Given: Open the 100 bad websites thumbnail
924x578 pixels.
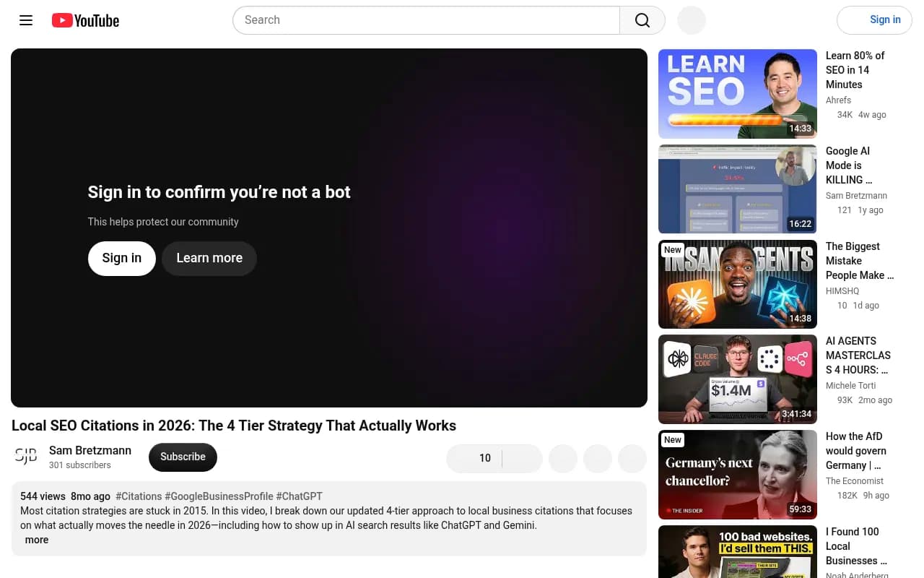Looking at the screenshot, I should (x=738, y=552).
